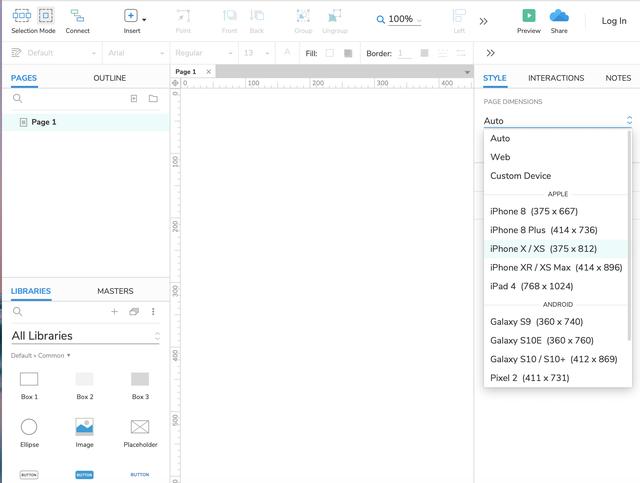Open the Insert dropdown arrow
The width and height of the screenshot is (640, 483).
click(x=144, y=19)
